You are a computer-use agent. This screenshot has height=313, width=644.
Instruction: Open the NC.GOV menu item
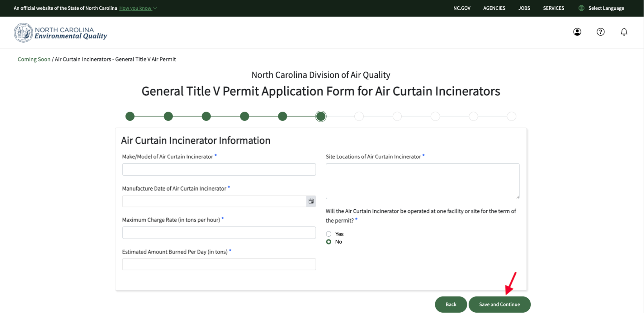462,8
